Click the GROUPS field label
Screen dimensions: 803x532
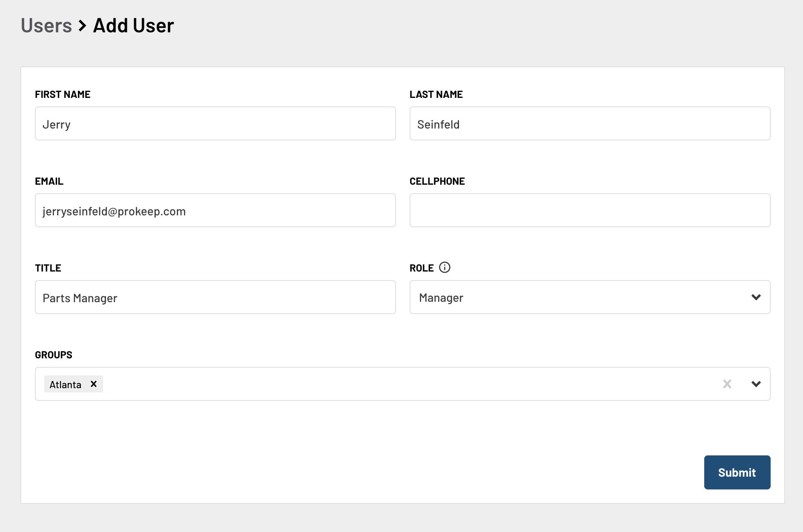click(54, 355)
